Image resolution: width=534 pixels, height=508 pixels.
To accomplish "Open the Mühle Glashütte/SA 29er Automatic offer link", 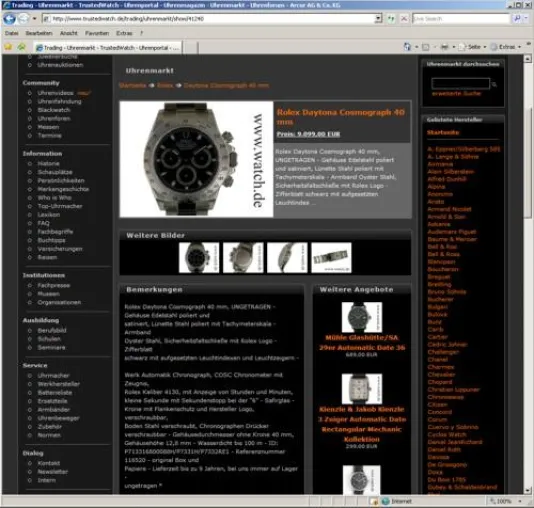I will (x=362, y=343).
